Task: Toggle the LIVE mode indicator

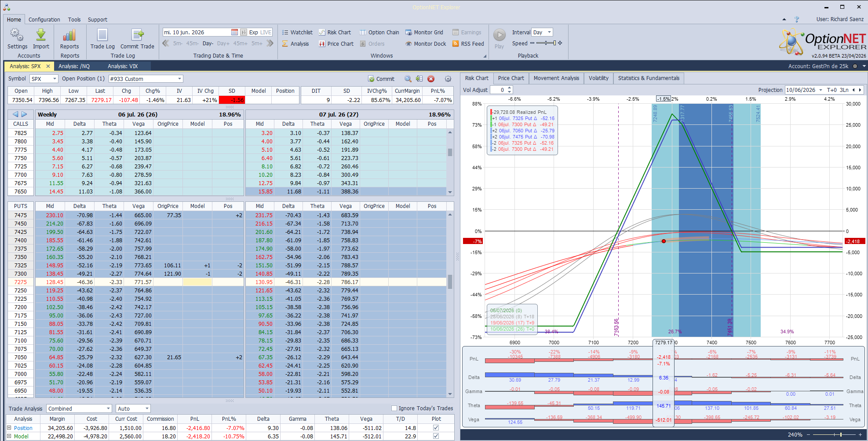Action: click(x=266, y=32)
